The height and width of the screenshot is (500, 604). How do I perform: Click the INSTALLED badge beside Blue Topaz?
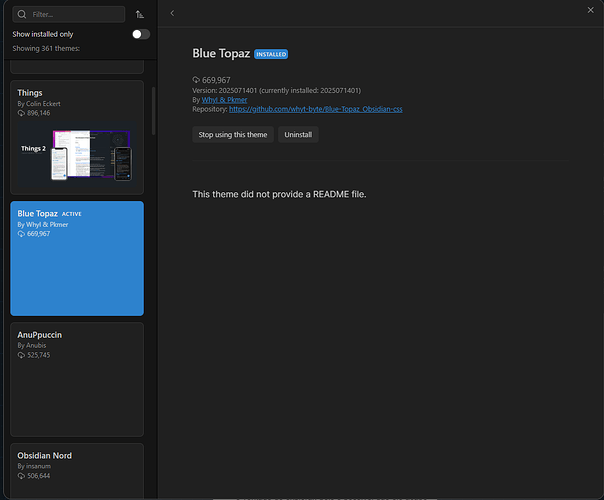point(271,54)
